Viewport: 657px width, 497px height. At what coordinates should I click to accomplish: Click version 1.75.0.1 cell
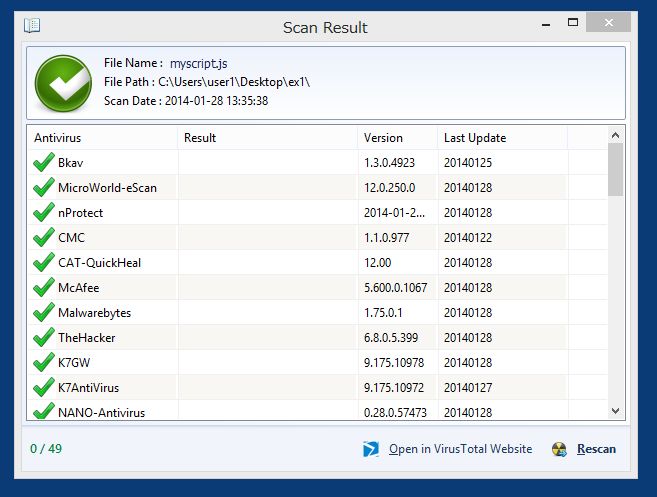coord(383,313)
